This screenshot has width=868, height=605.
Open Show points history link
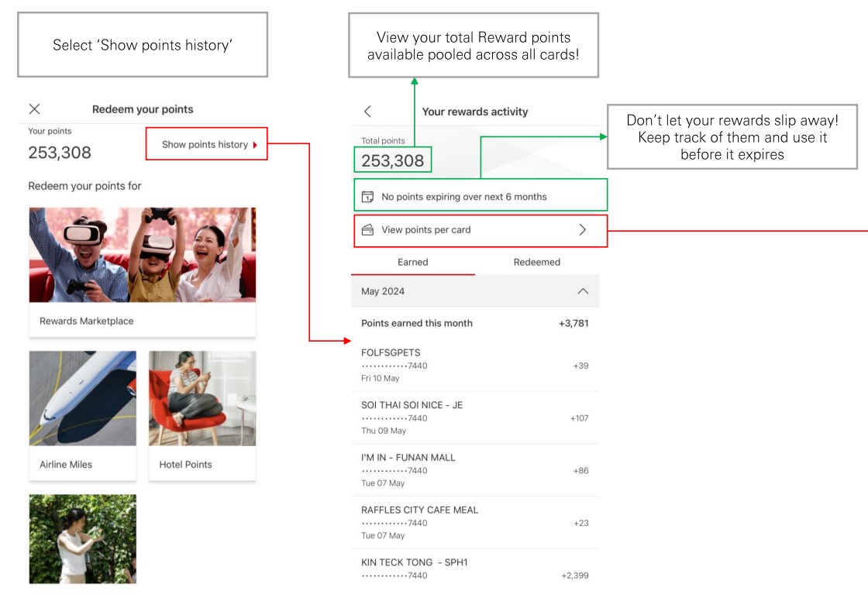pos(205,145)
